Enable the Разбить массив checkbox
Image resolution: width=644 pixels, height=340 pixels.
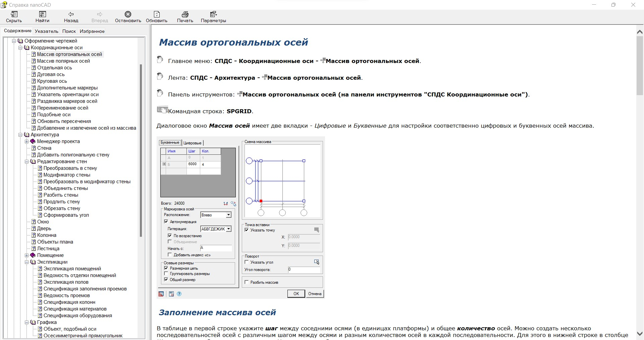[247, 282]
